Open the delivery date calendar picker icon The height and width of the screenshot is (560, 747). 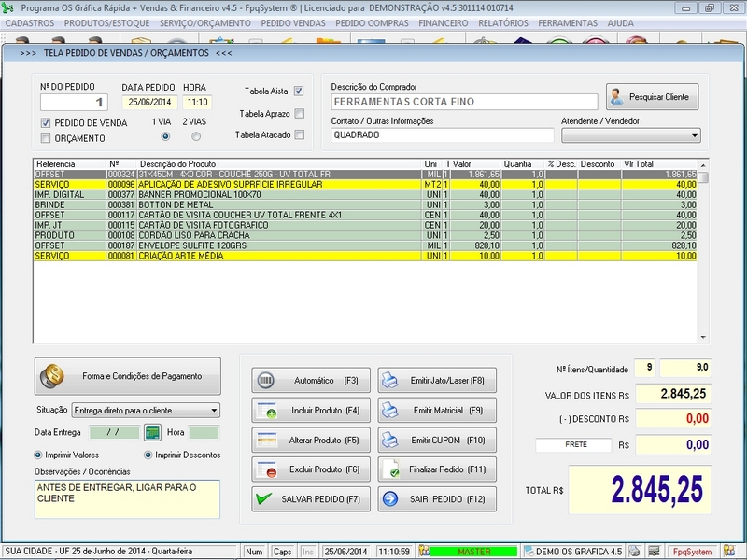(152, 432)
